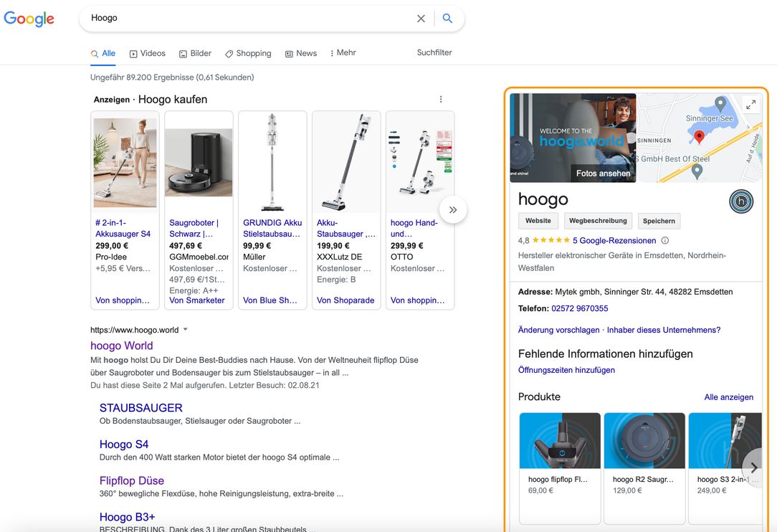Click the XXXLutz Akku-Staubsauger ad image

346,163
